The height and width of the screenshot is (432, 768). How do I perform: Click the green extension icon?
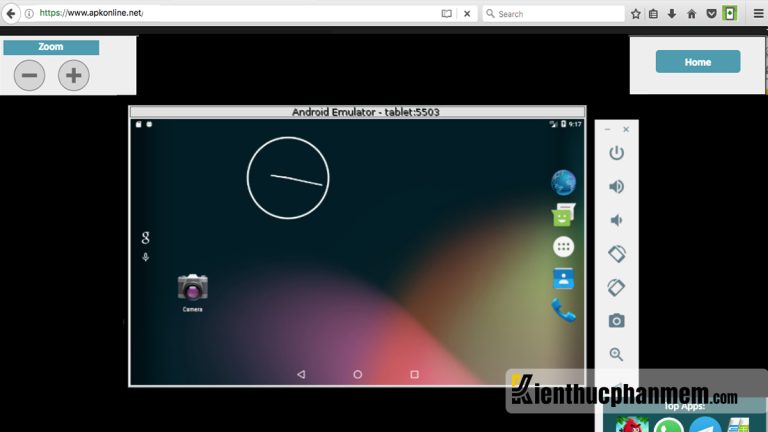click(x=730, y=13)
